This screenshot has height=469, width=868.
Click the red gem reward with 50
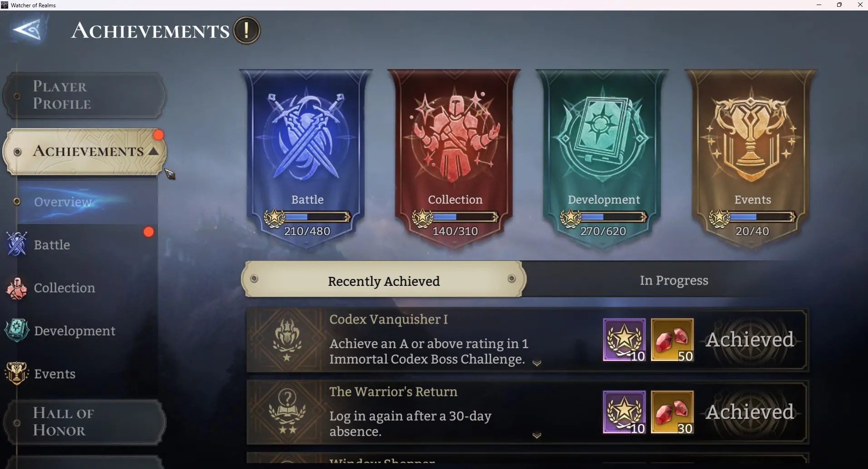point(672,340)
